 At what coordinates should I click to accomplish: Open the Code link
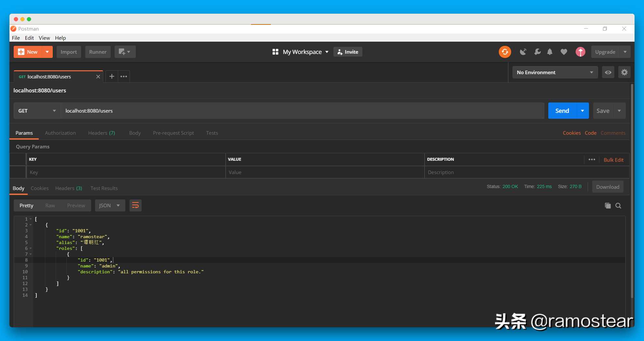[x=591, y=133]
